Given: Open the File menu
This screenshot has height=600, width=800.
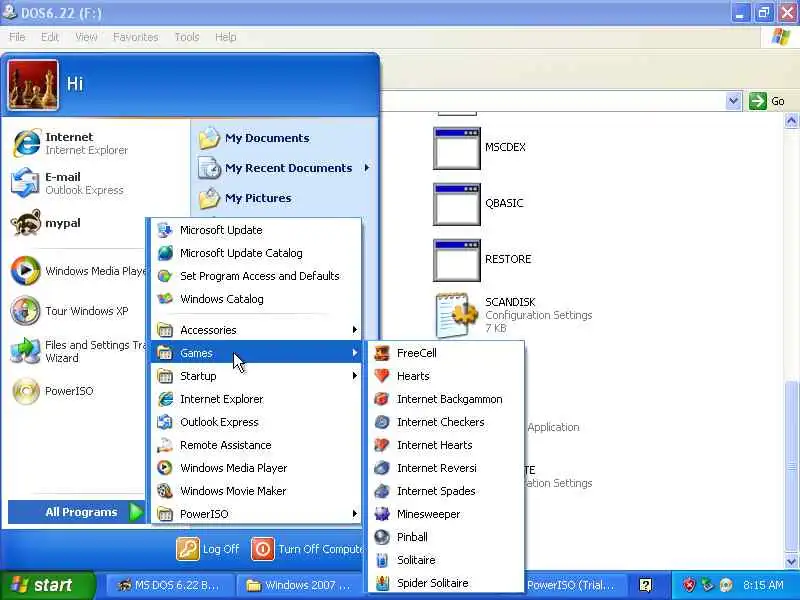Looking at the screenshot, I should click(17, 37).
